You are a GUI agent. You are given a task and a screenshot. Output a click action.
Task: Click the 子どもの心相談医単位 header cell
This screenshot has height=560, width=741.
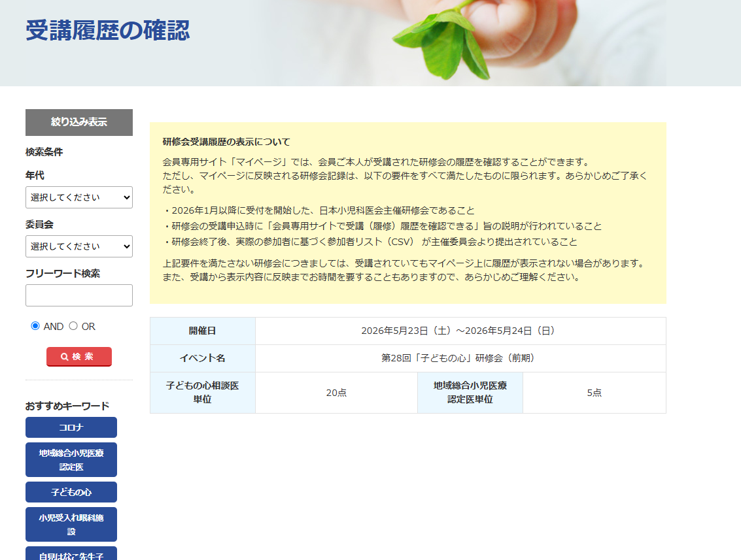pyautogui.click(x=203, y=393)
